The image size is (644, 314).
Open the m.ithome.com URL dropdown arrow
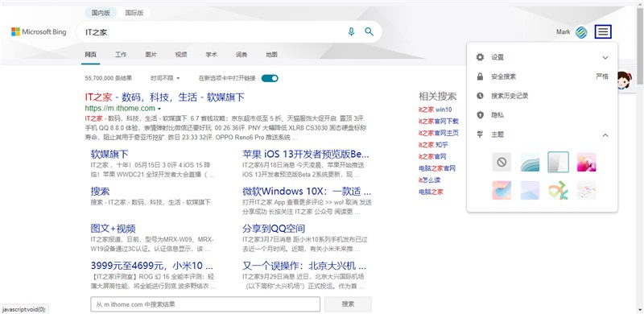coord(159,109)
